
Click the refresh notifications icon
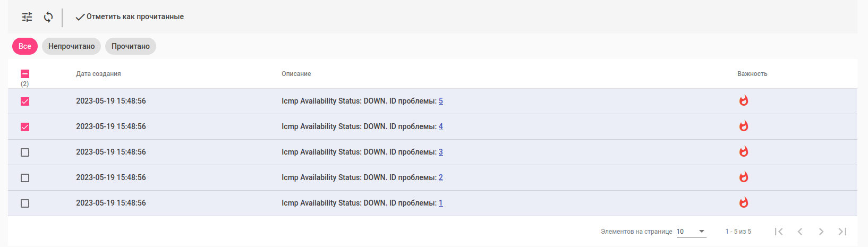click(x=48, y=17)
